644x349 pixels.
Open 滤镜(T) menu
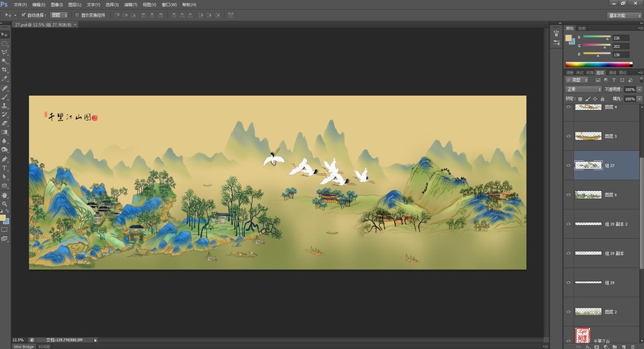pos(131,4)
